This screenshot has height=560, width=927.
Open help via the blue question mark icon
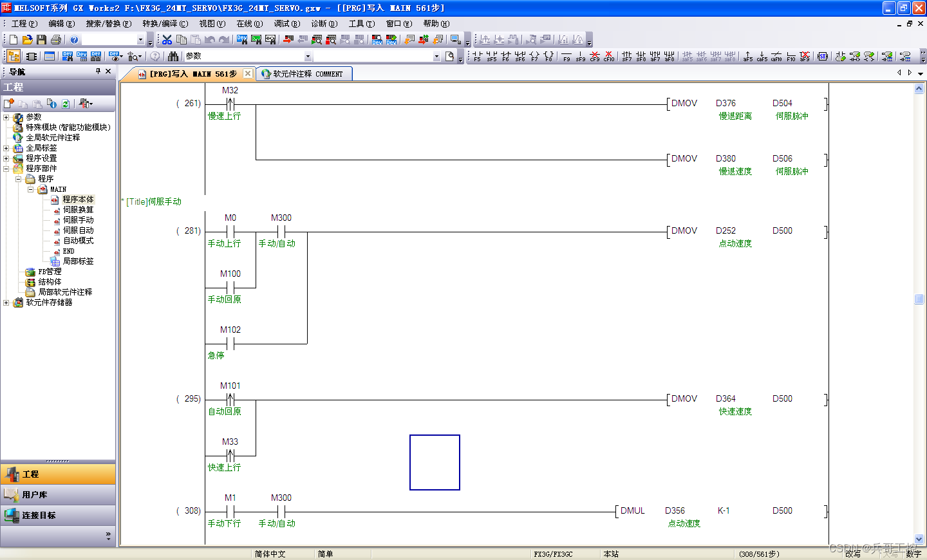click(x=74, y=40)
